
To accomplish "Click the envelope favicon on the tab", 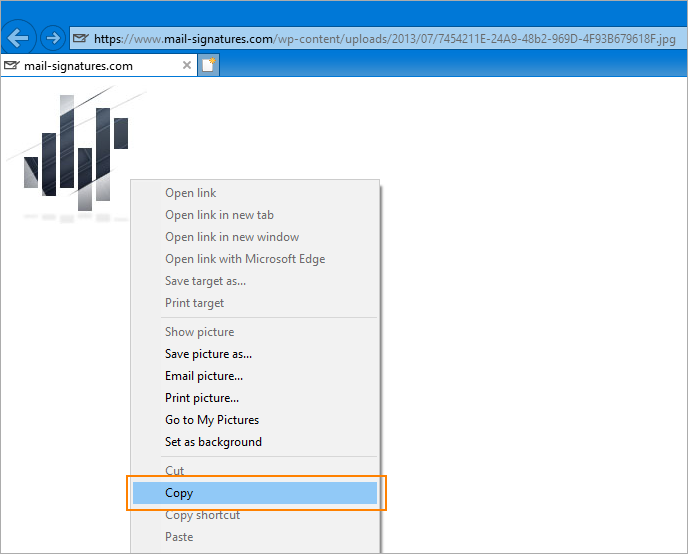I will pos(11,66).
